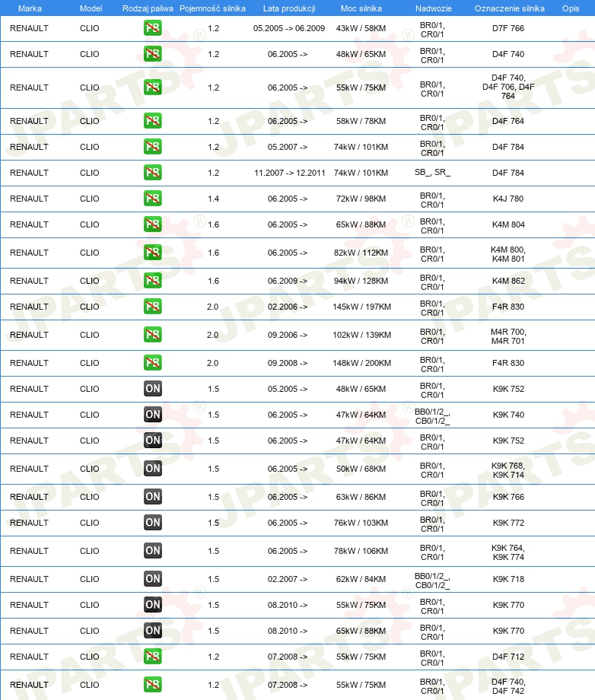Select the 76kW / 103KM power cell
The width and height of the screenshot is (595, 700).
(x=361, y=523)
